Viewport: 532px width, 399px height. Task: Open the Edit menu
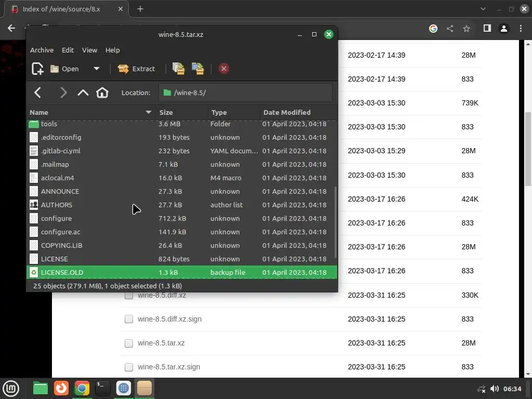[x=68, y=50]
